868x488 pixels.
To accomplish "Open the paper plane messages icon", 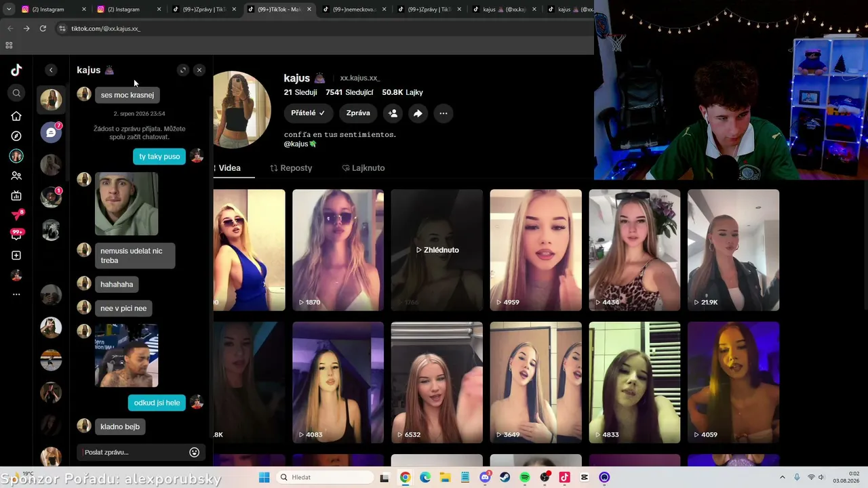I will pos(17,216).
